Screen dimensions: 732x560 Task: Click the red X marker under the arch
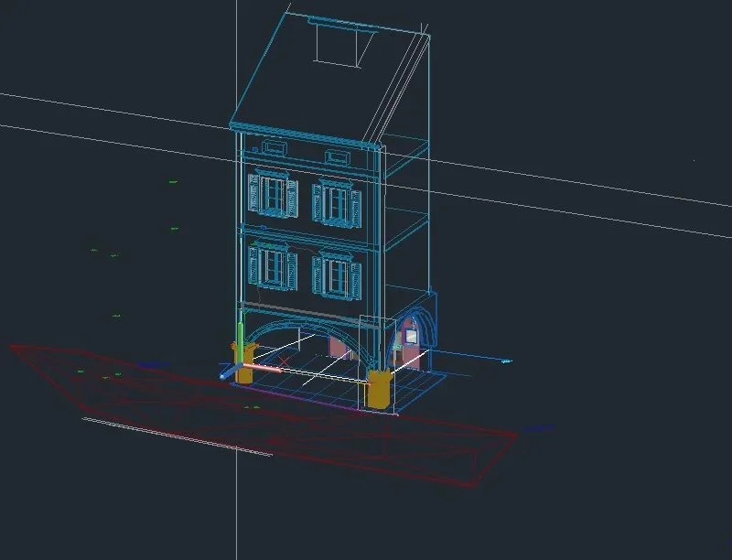[x=284, y=361]
